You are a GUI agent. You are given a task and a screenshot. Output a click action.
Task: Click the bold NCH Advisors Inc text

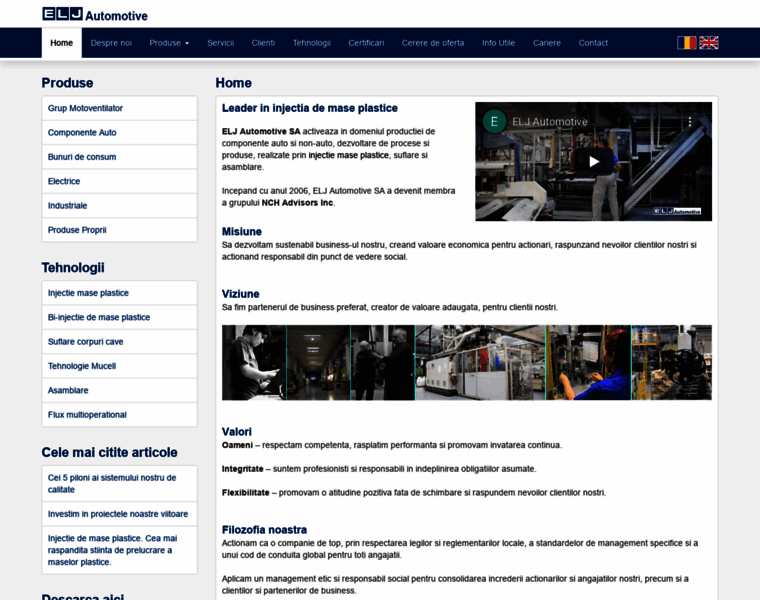pos(297,203)
